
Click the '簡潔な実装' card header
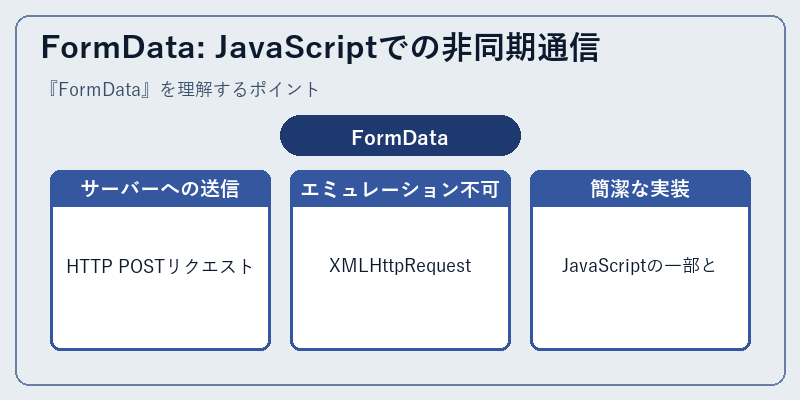pyautogui.click(x=640, y=189)
